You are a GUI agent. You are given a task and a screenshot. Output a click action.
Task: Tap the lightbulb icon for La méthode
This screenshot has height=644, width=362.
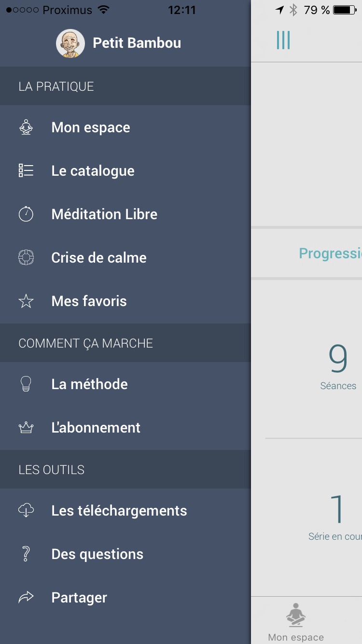(x=26, y=384)
